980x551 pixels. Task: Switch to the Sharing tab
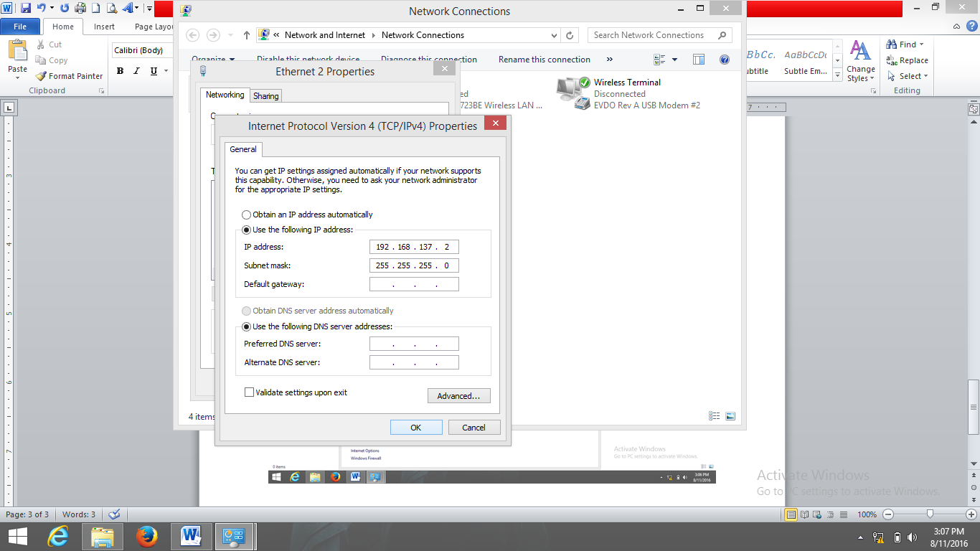[x=265, y=95]
